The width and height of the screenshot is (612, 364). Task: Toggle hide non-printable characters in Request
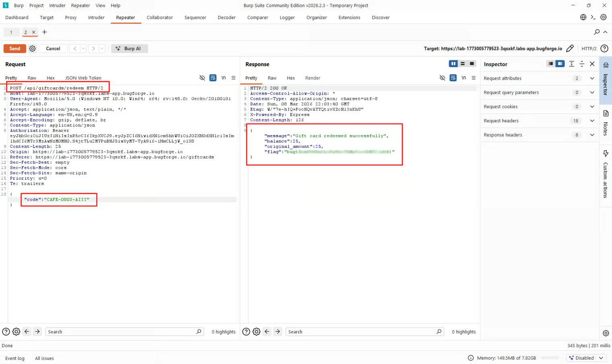point(202,78)
